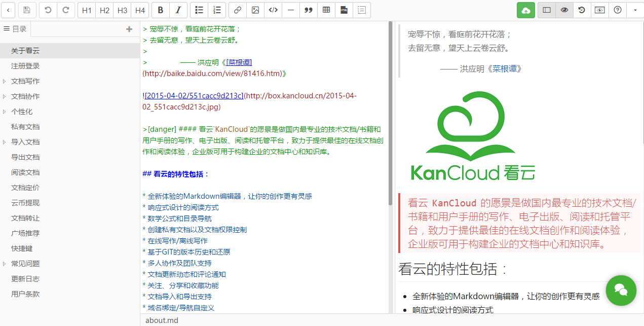Click the editor line '* 基于GIT的版本历史和还原'

[x=186, y=252]
